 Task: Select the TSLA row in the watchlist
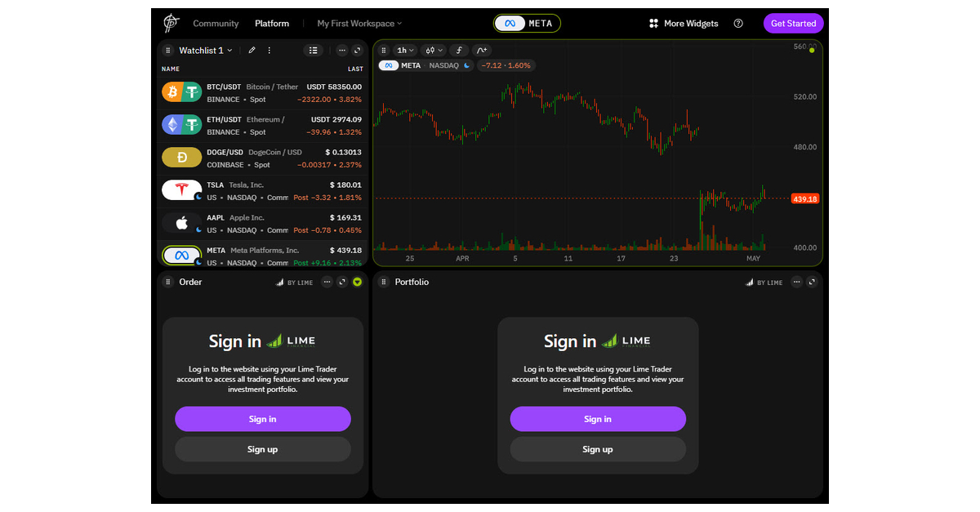pyautogui.click(x=261, y=190)
